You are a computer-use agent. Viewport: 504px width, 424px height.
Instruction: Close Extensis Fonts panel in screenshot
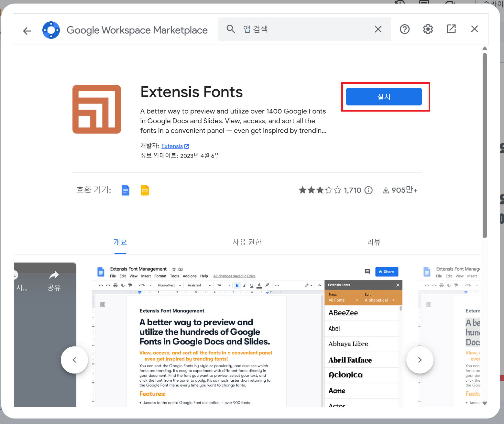coord(398,285)
